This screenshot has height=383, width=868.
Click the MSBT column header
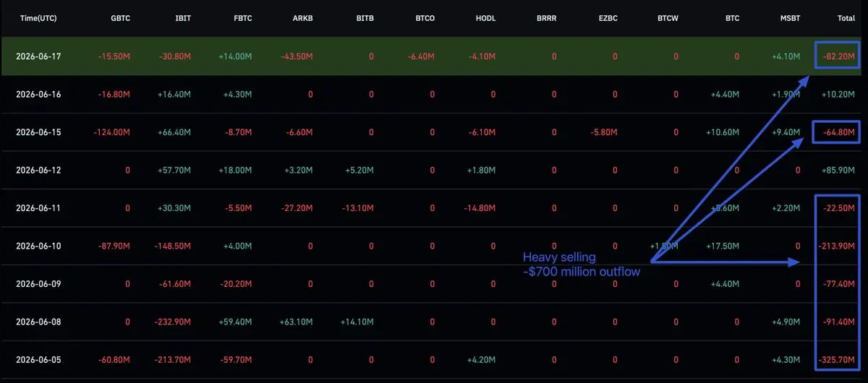click(x=789, y=17)
